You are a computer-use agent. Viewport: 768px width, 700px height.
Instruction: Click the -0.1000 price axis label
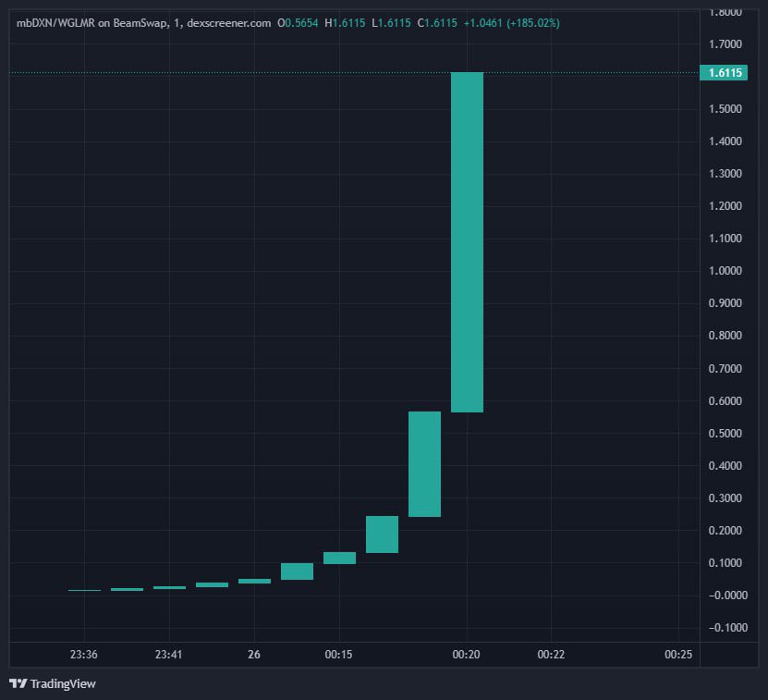click(728, 628)
